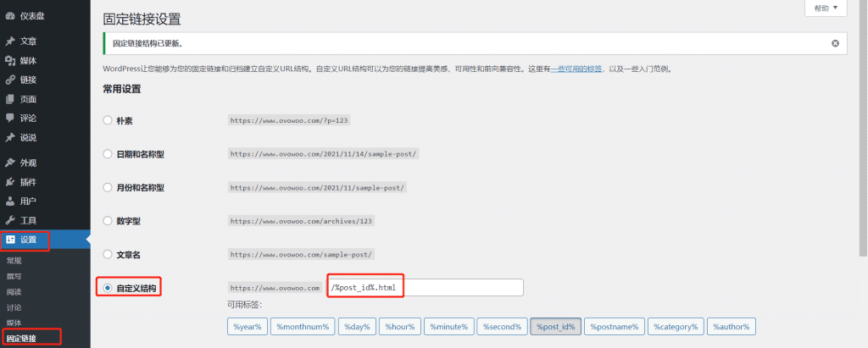The width and height of the screenshot is (868, 348).
Task: Select the 日期和名称型 radio option
Action: pyautogui.click(x=108, y=154)
